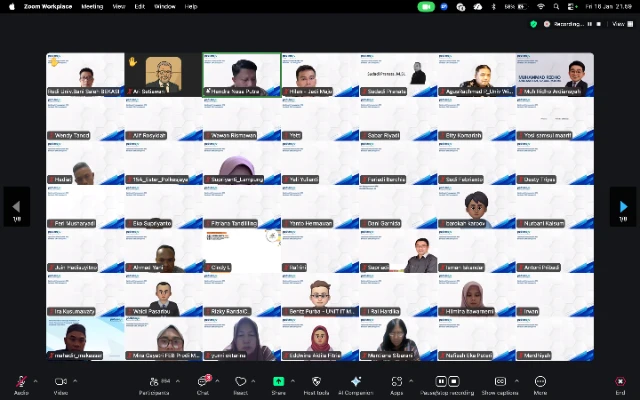Go to the previous gallery page arrow
Viewport: 640px width, 400px height.
click(17, 207)
